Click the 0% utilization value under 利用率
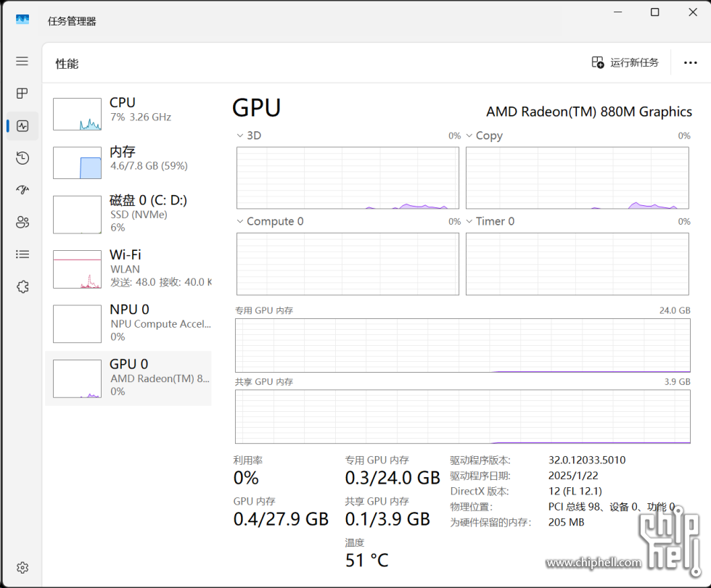The width and height of the screenshot is (711, 588). coord(246,478)
